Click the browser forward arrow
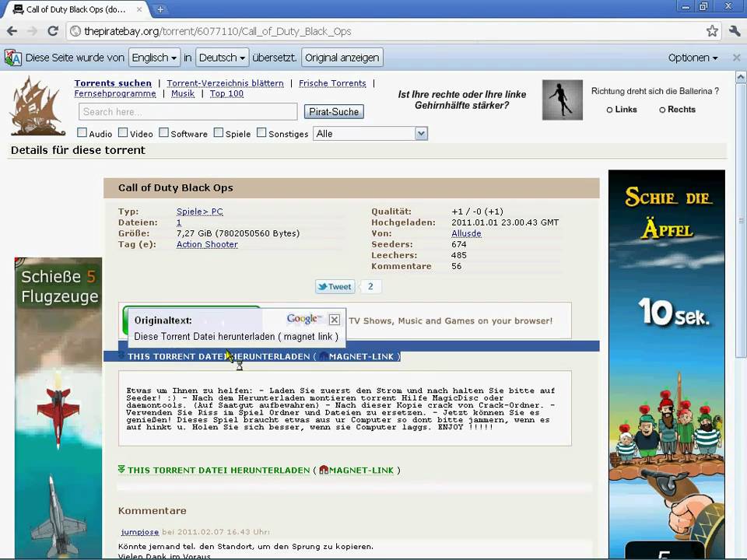 coord(32,31)
